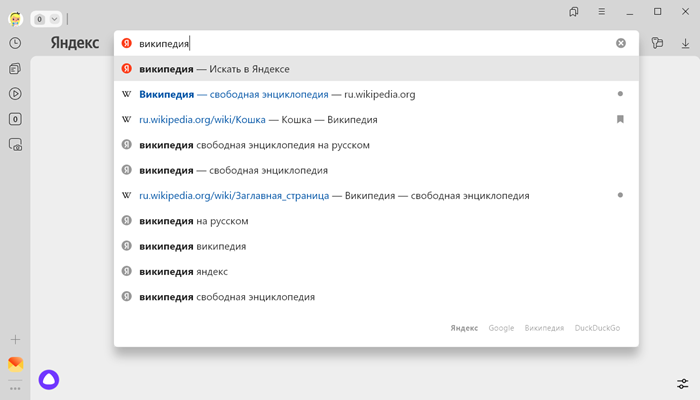This screenshot has width=700, height=400.
Task: Minimize the browser window
Action: [629, 12]
